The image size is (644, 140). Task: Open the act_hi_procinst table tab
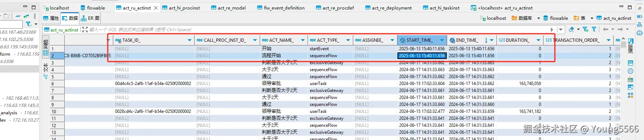tap(181, 8)
